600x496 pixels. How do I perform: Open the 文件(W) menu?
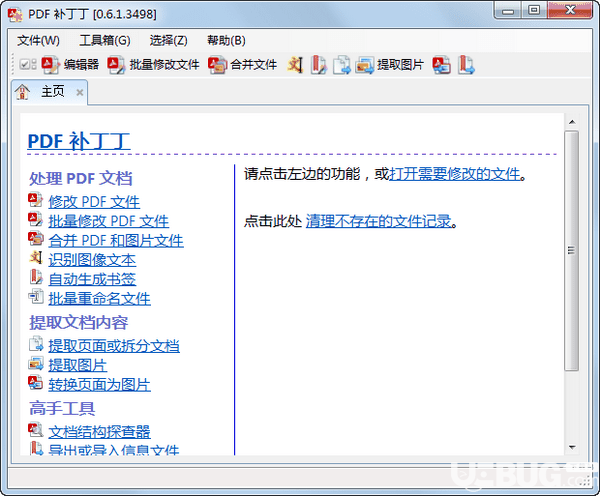click(38, 40)
